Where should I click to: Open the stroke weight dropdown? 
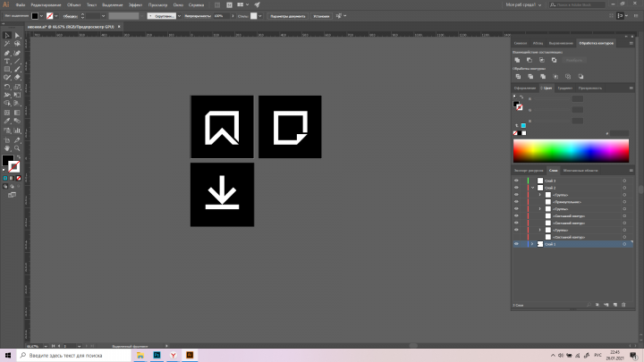click(x=103, y=16)
